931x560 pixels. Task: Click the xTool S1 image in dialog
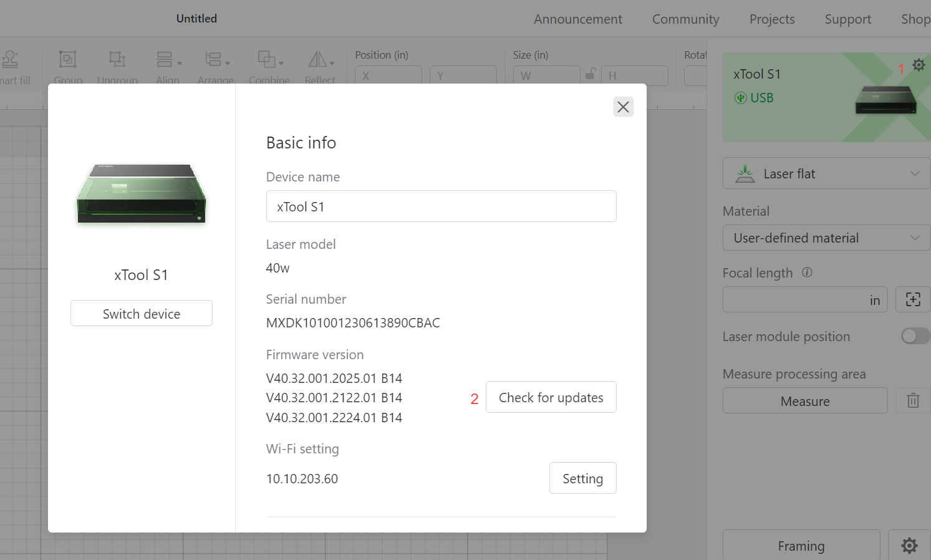[142, 194]
